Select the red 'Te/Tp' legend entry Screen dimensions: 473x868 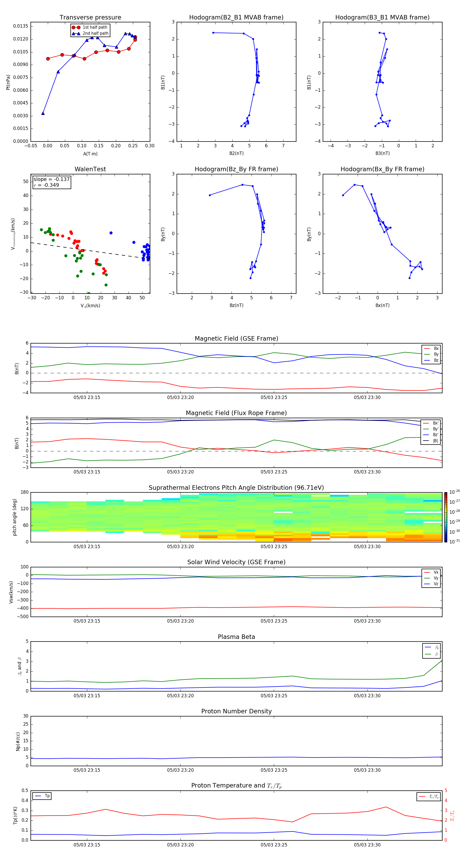pyautogui.click(x=429, y=796)
